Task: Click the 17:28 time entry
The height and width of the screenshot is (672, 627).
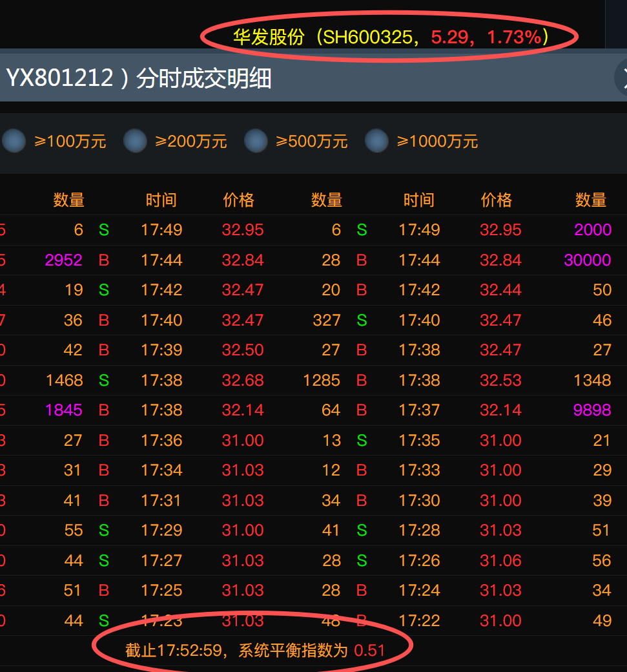Action: [x=419, y=530]
